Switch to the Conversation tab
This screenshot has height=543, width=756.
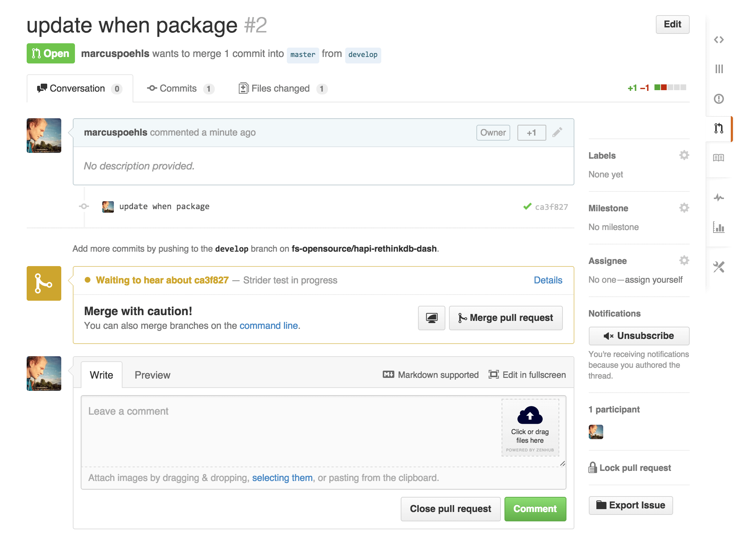tap(80, 89)
